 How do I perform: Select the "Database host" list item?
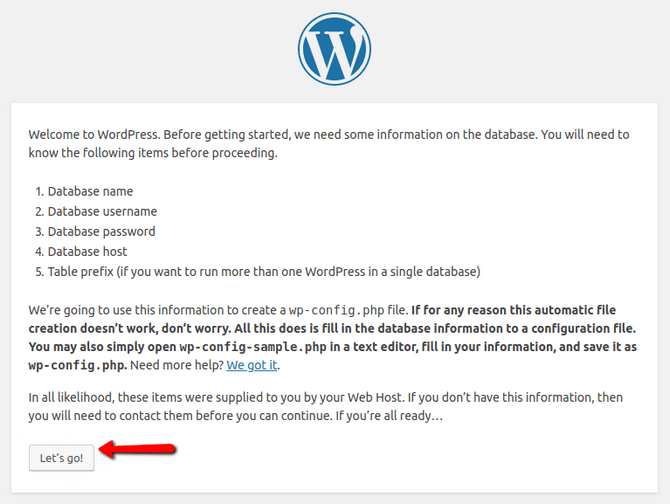87,251
